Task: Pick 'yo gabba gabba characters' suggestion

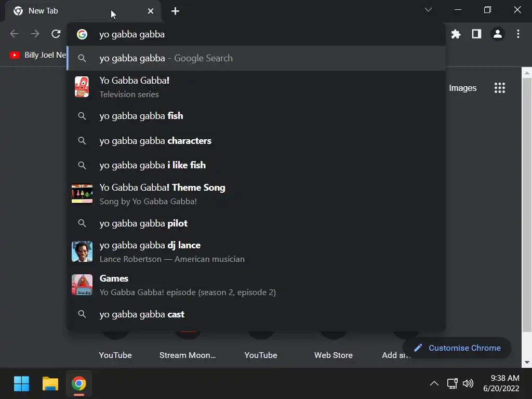Action: click(256, 141)
